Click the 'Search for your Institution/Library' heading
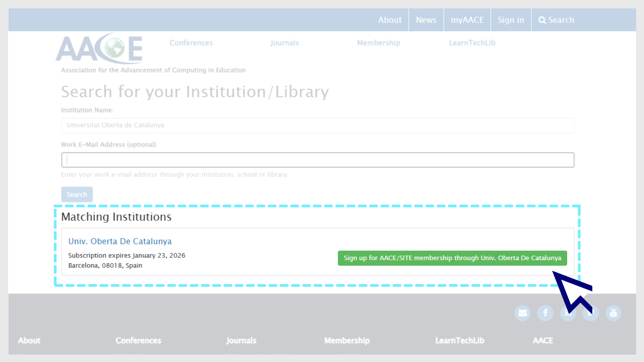The width and height of the screenshot is (644, 362). pos(195,92)
